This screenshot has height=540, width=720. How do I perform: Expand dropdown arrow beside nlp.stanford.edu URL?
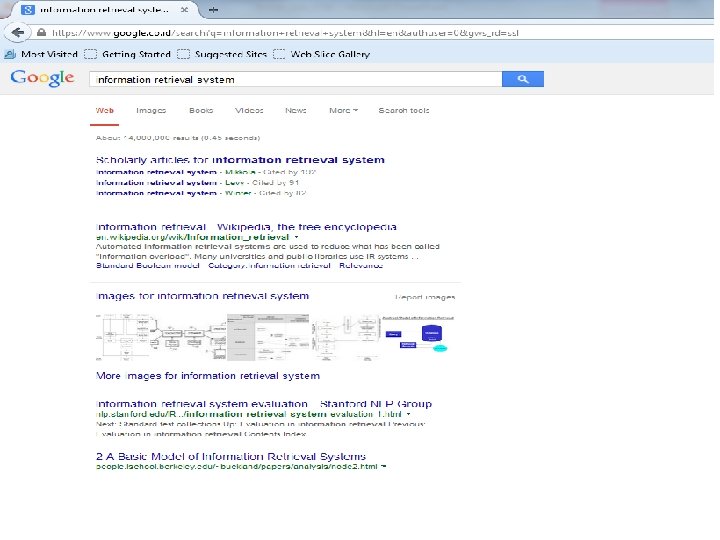click(x=408, y=414)
